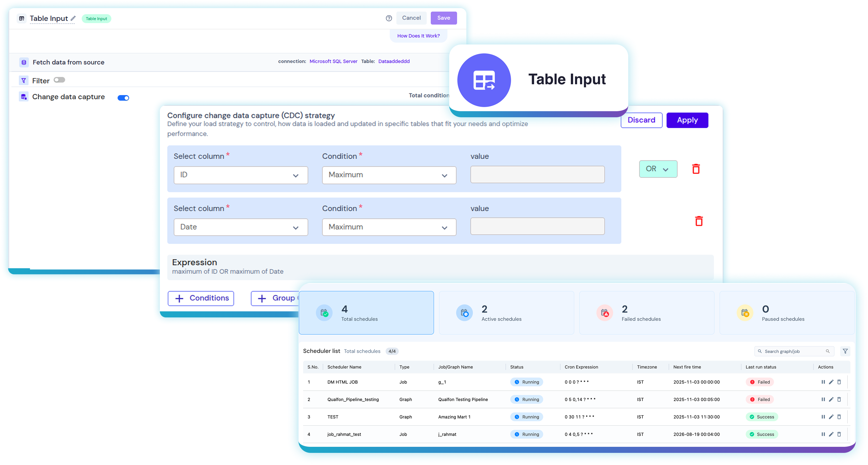Click the scheduler list filter funnel icon
Image resolution: width=868 pixels, height=465 pixels.
pos(845,351)
